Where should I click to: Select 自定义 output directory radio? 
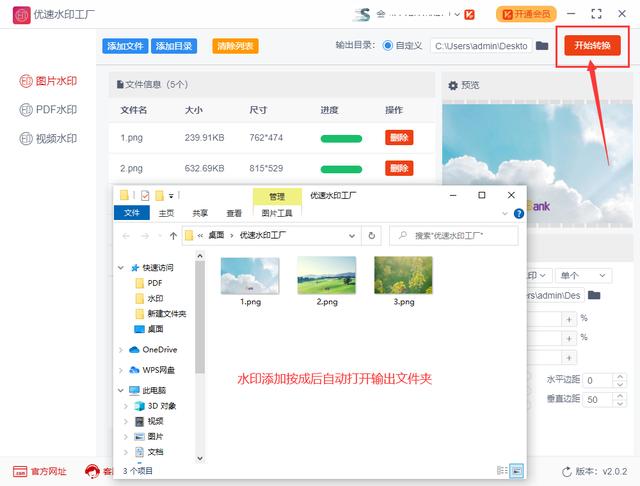point(387,45)
